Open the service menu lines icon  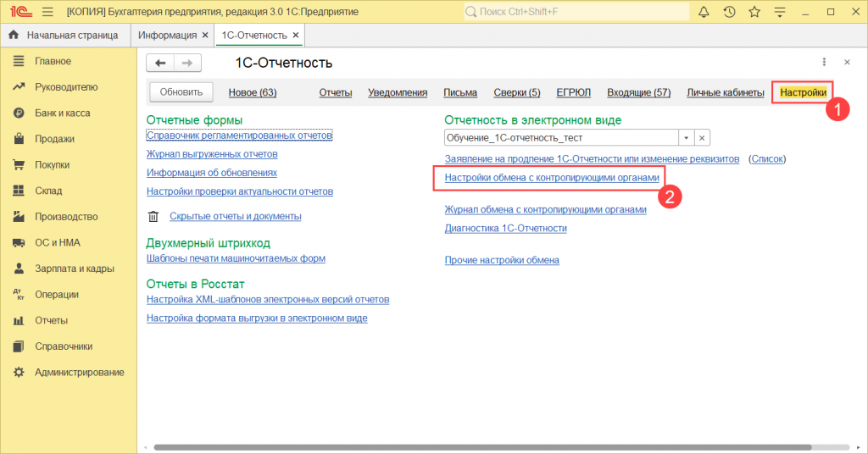pyautogui.click(x=780, y=12)
